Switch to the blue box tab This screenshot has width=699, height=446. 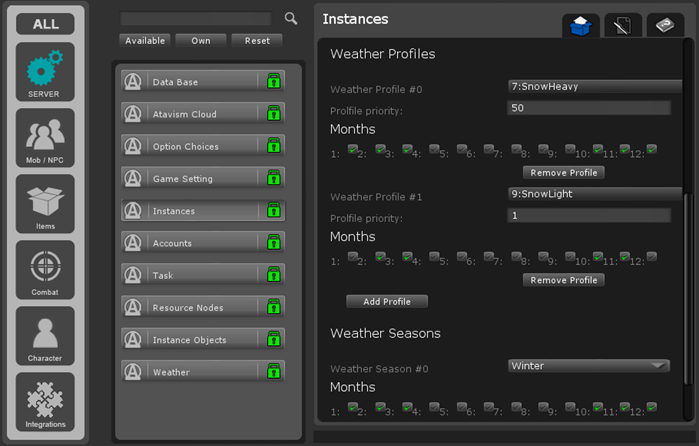point(579,26)
